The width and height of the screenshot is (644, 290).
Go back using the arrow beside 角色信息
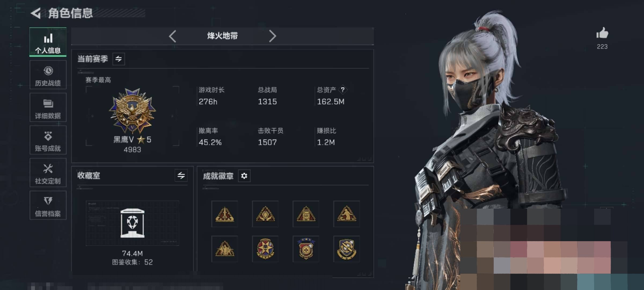[36, 13]
